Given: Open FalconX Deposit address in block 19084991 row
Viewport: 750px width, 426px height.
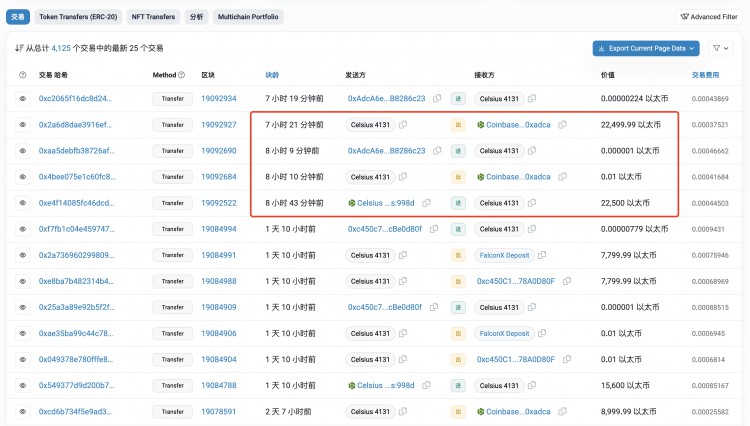Looking at the screenshot, I should [504, 255].
